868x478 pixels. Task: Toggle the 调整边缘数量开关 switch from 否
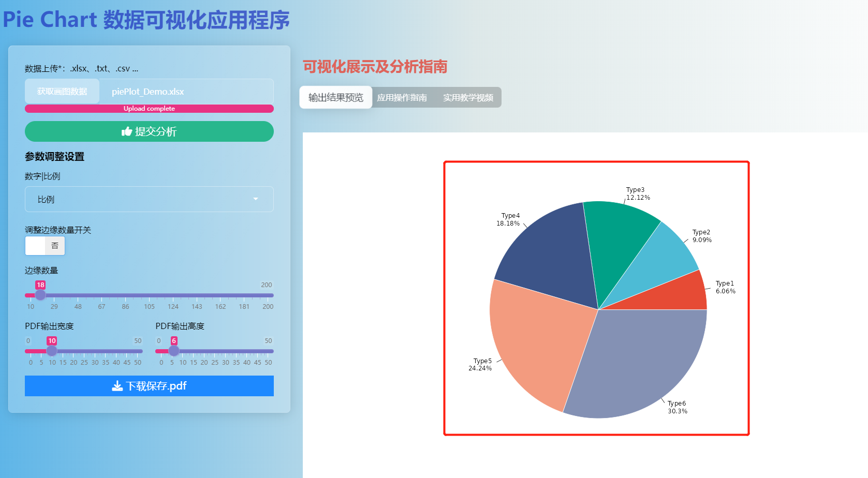(x=45, y=246)
